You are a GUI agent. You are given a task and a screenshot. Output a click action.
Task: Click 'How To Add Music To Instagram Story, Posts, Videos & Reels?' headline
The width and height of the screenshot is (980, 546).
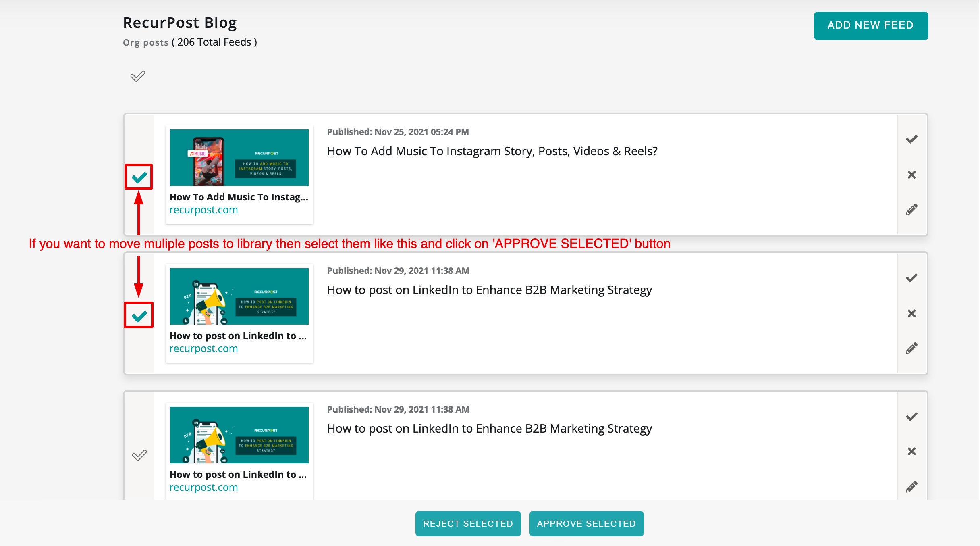pyautogui.click(x=492, y=151)
